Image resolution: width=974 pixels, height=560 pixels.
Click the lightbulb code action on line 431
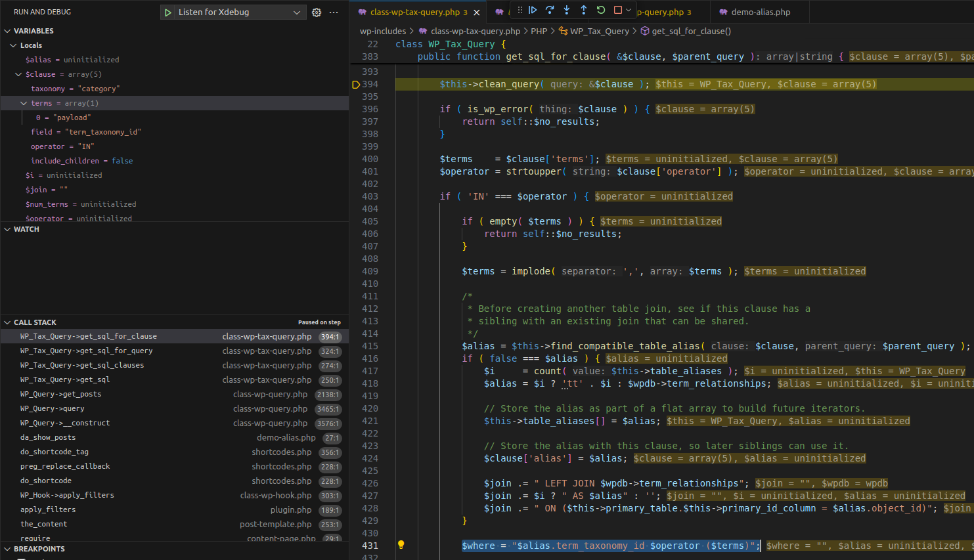[x=401, y=545]
